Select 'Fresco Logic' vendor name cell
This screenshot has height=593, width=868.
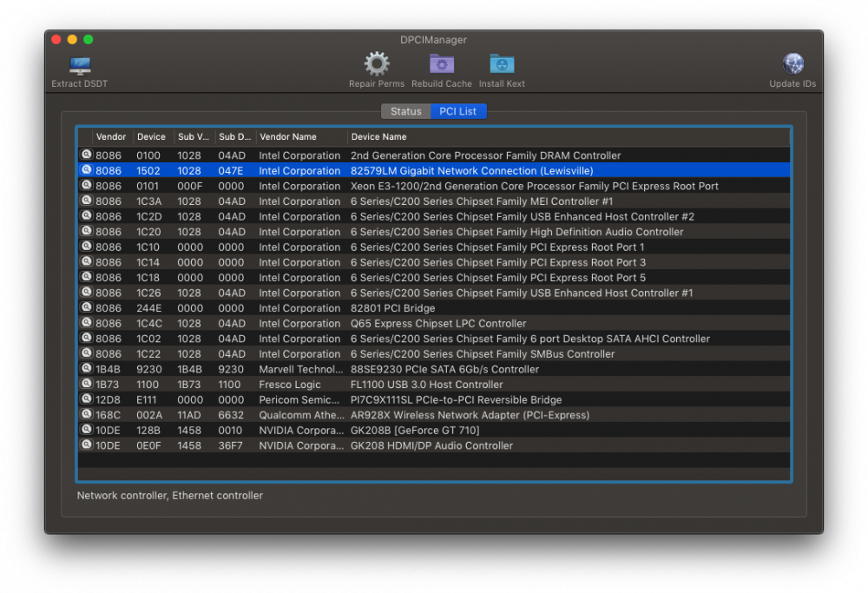(290, 385)
